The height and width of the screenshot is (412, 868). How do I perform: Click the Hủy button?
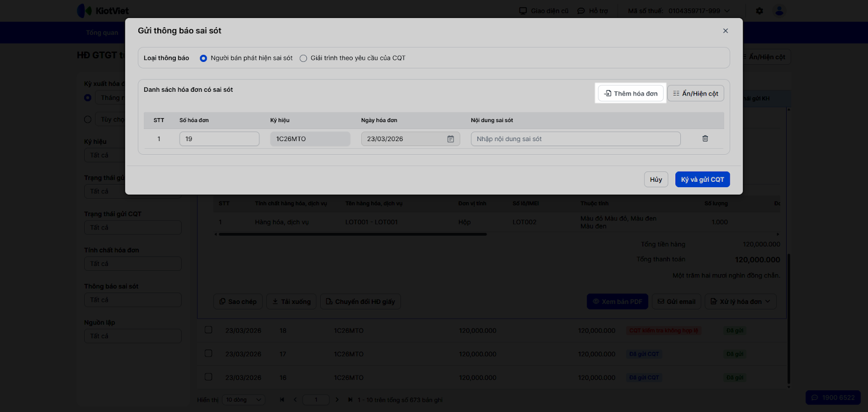(x=656, y=180)
